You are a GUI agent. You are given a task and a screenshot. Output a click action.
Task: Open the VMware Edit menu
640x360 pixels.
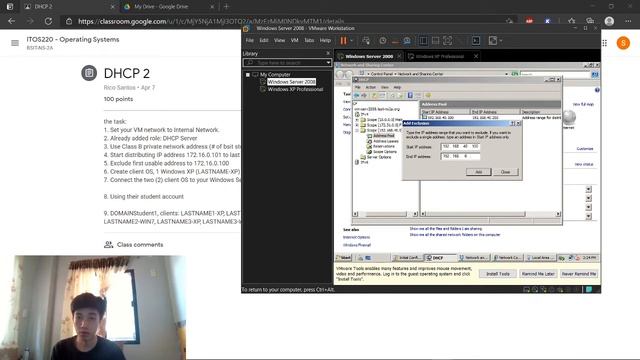tap(264, 40)
